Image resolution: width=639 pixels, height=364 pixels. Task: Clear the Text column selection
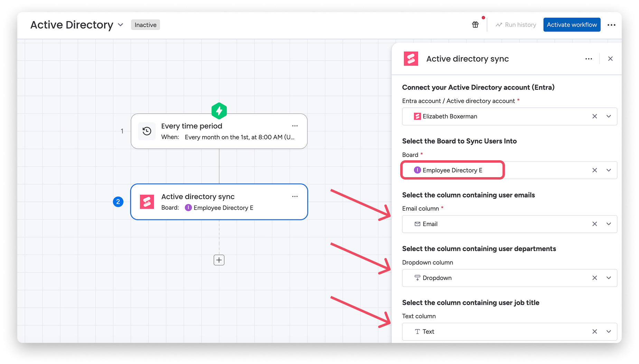click(x=594, y=332)
